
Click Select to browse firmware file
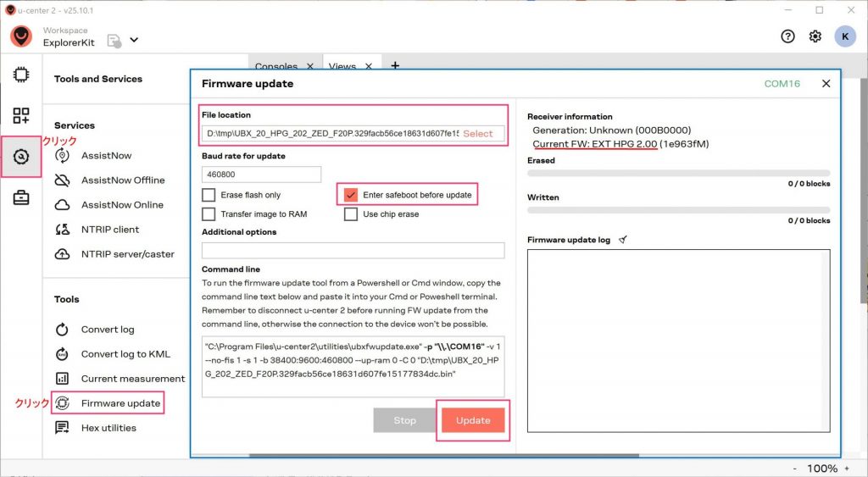[x=478, y=134]
